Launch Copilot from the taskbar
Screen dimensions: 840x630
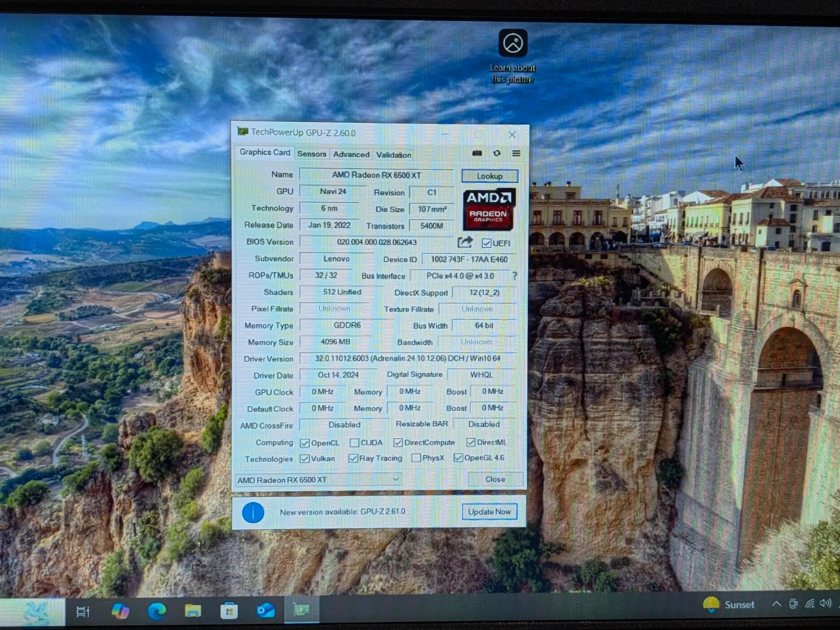pos(121,611)
